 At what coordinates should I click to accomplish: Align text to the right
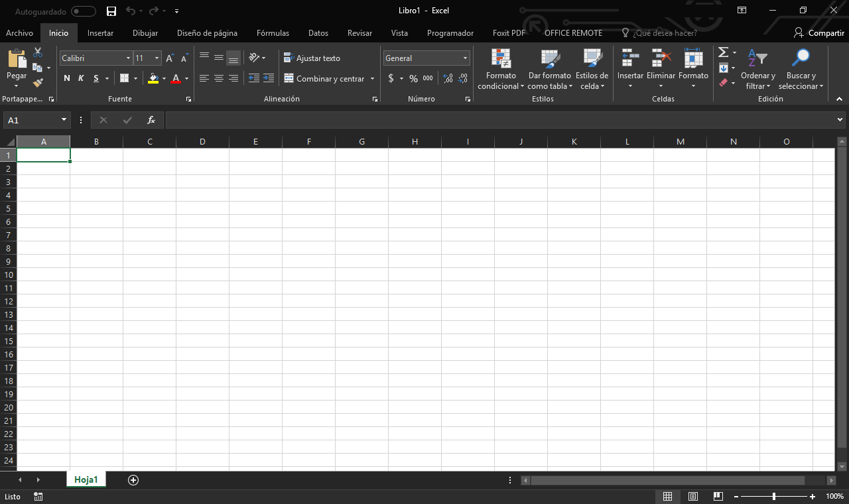pos(233,78)
